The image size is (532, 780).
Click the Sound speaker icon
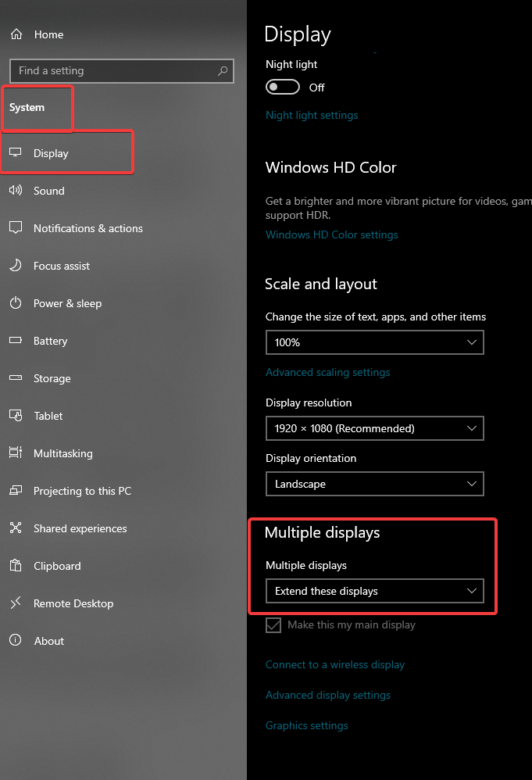click(x=16, y=190)
